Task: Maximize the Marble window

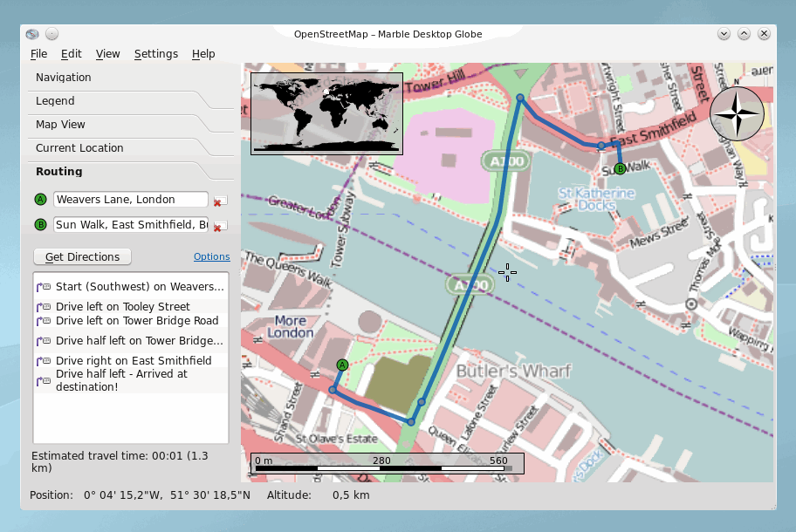Action: tap(744, 34)
